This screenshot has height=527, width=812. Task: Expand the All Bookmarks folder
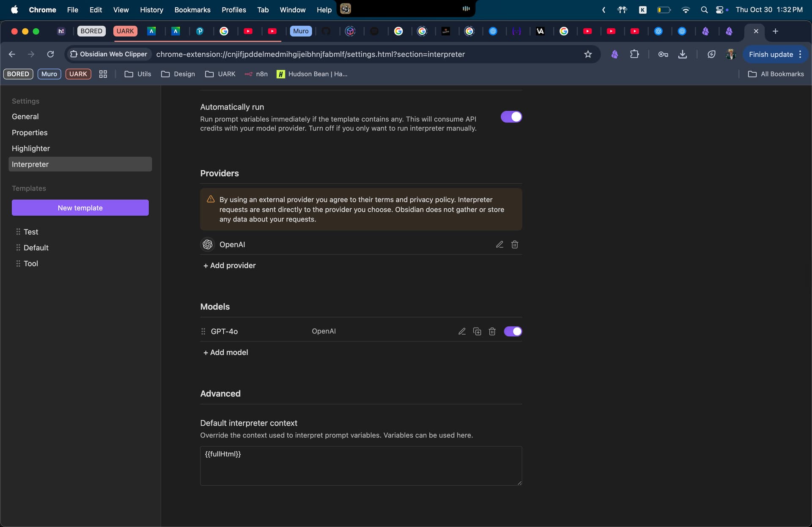click(x=776, y=74)
